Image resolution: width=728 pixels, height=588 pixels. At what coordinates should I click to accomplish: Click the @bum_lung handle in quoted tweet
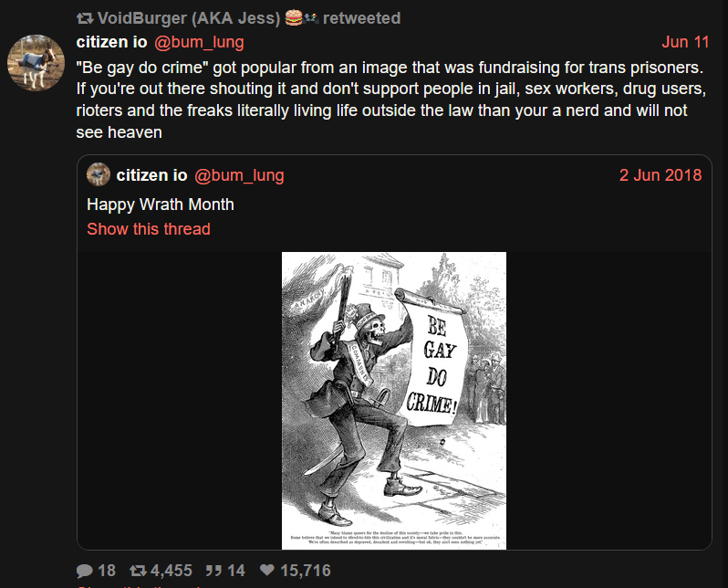239,175
